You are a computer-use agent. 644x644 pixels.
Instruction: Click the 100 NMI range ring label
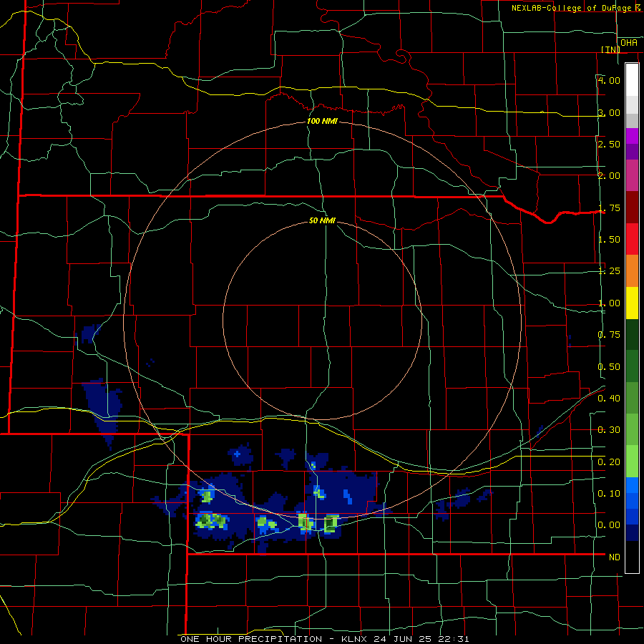[322, 121]
